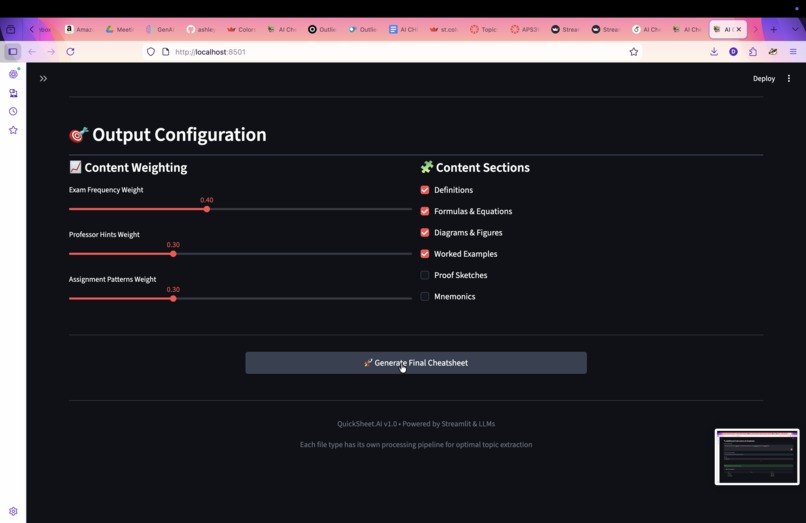This screenshot has width=806, height=523.
Task: Click the Professor Hints Weight slider handle
Action: pos(173,254)
